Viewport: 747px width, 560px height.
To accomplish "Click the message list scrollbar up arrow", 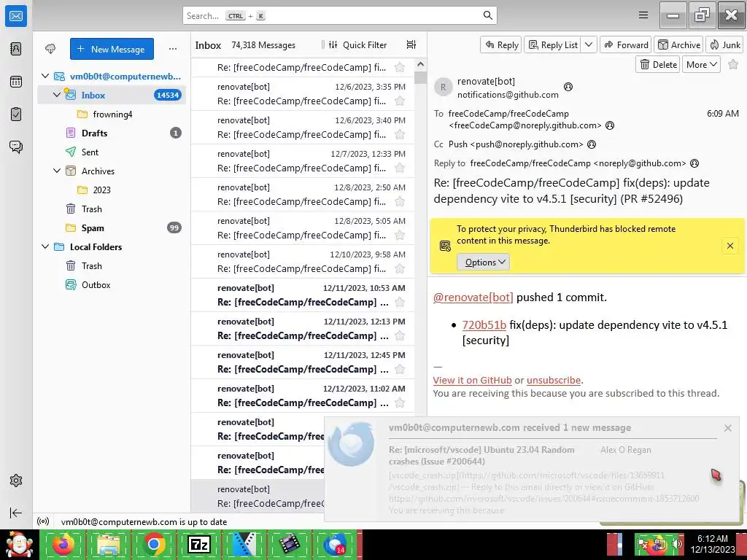I will click(420, 64).
